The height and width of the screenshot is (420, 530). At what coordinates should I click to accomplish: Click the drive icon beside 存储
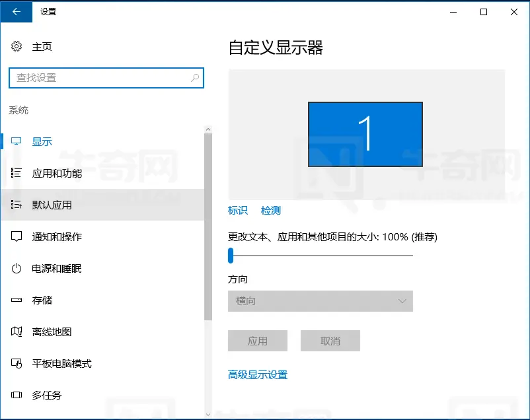(17, 300)
